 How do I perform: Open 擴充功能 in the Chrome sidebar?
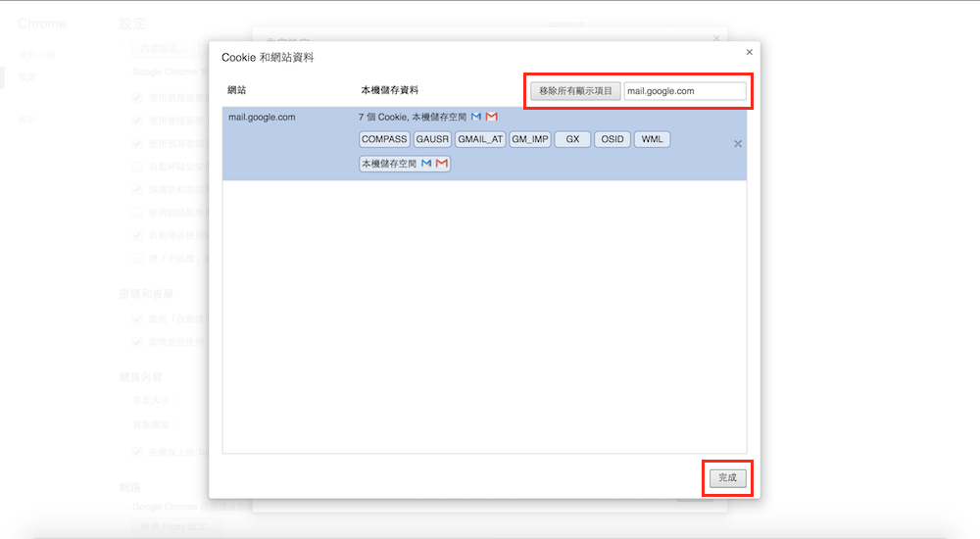(31, 54)
